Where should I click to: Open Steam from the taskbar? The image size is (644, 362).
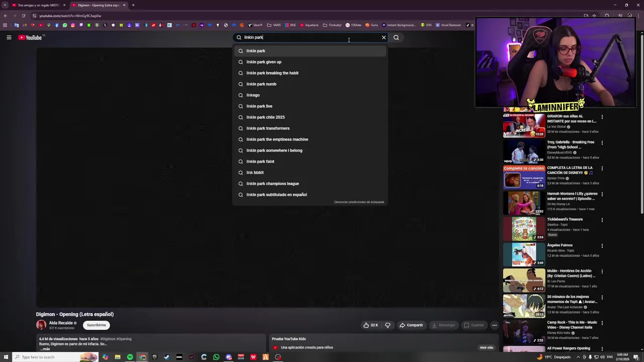tap(167, 357)
